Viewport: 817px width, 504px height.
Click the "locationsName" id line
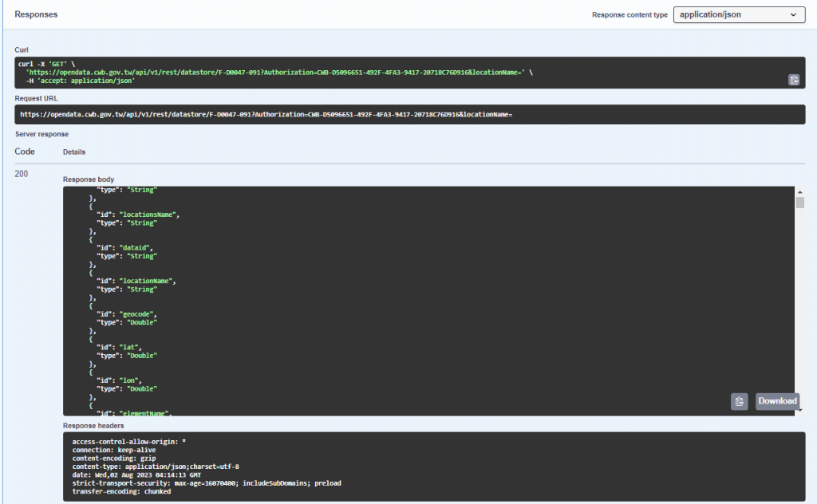(137, 215)
